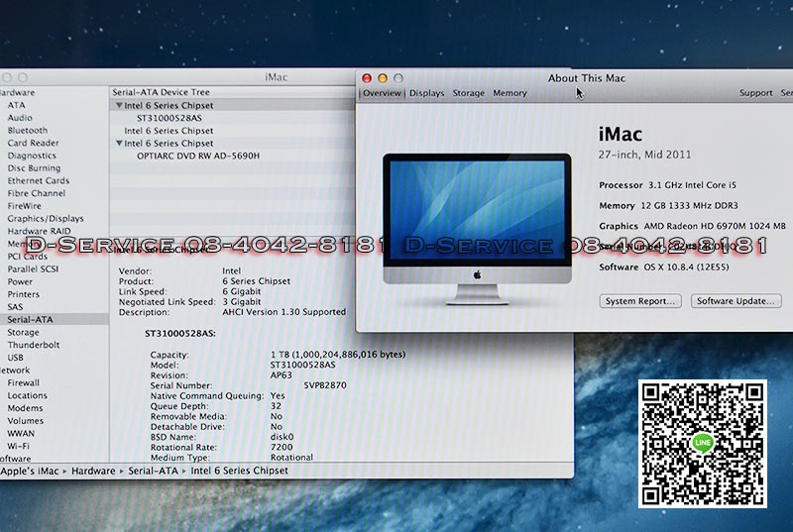Click Hardware in the bottom path bar
The image size is (793, 532).
click(x=93, y=471)
